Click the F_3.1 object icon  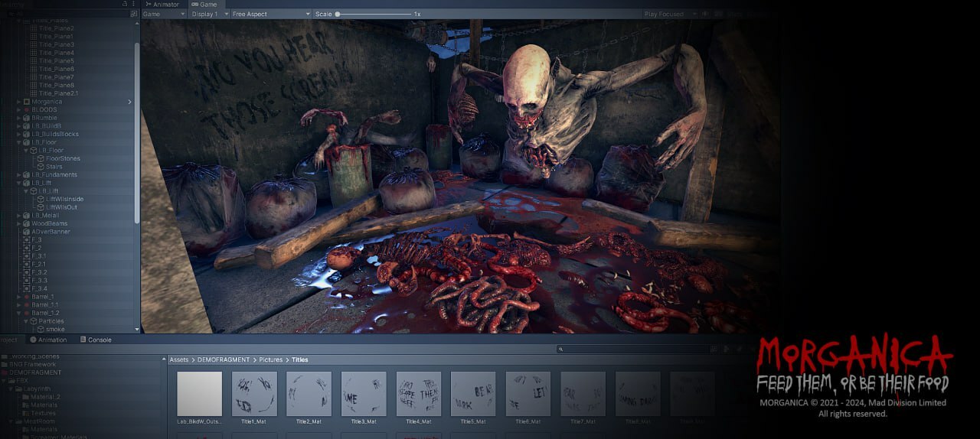click(27, 256)
